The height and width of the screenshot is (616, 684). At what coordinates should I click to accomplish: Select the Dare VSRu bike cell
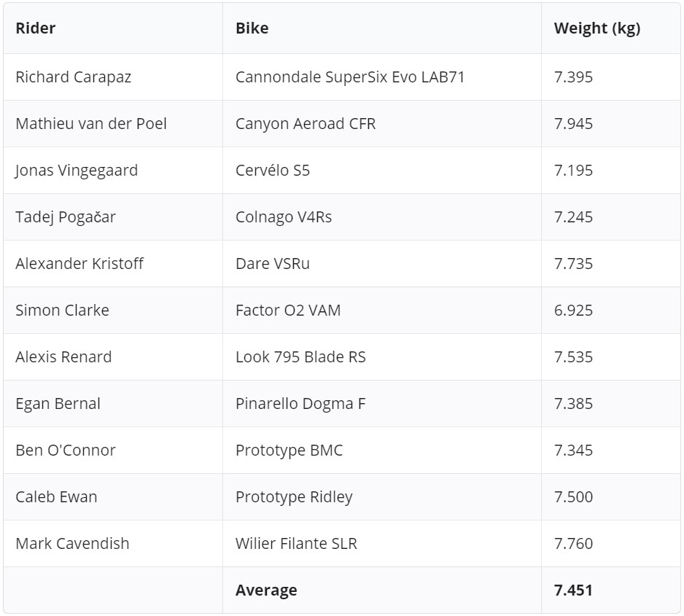click(x=272, y=264)
